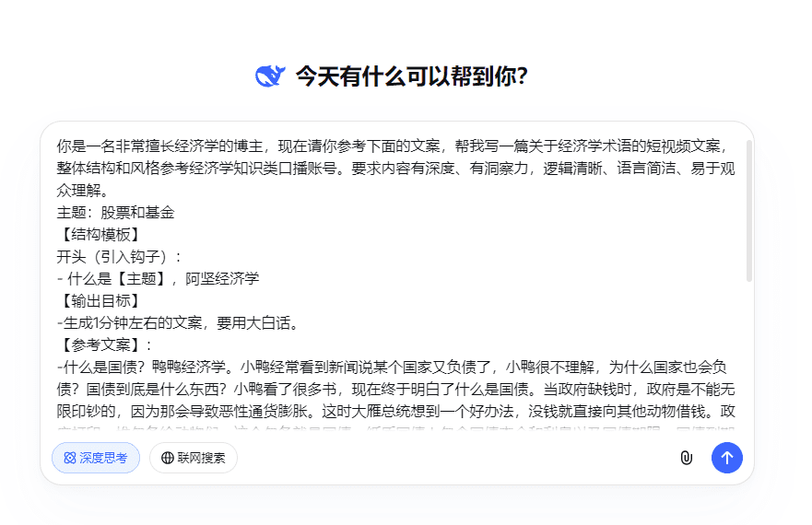This screenshot has width=812, height=525.
Task: Send the prompt with the blue arrow button
Action: click(726, 458)
